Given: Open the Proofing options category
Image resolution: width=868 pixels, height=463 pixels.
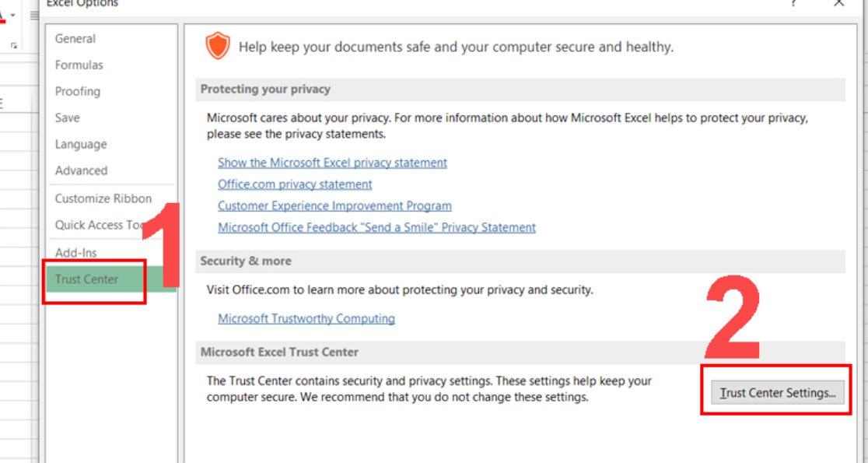Looking at the screenshot, I should 77,91.
